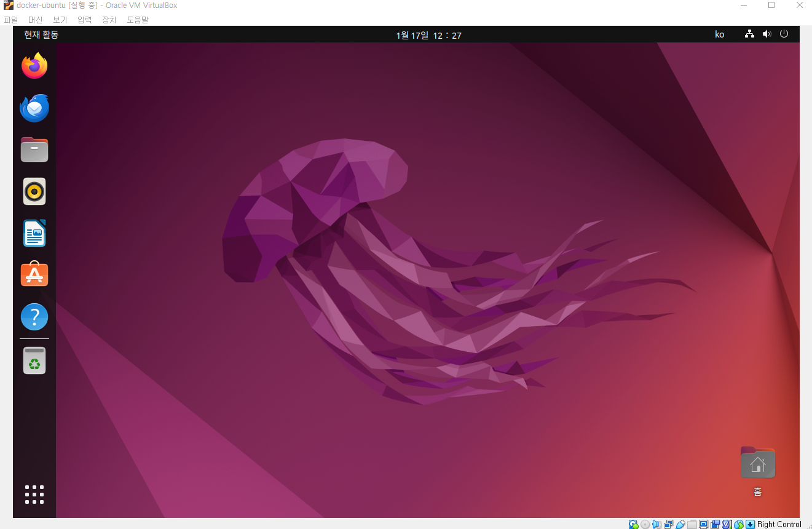Open Thunderbird Mail in the dock
The width and height of the screenshot is (812, 529).
(34, 108)
